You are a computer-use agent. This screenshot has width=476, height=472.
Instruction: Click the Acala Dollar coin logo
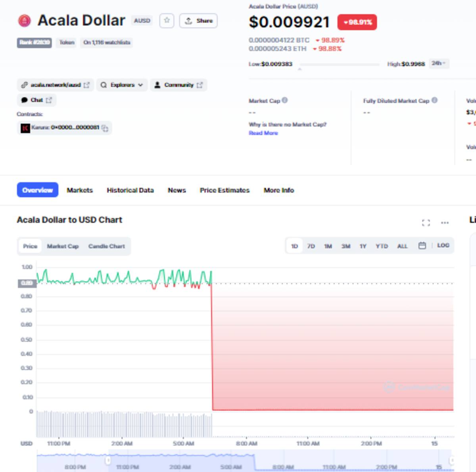pyautogui.click(x=24, y=21)
